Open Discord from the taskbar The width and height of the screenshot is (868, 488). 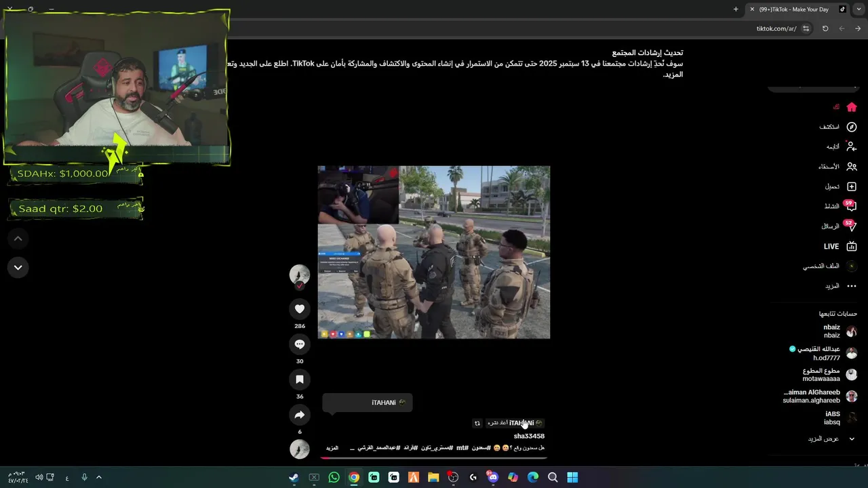tap(493, 477)
